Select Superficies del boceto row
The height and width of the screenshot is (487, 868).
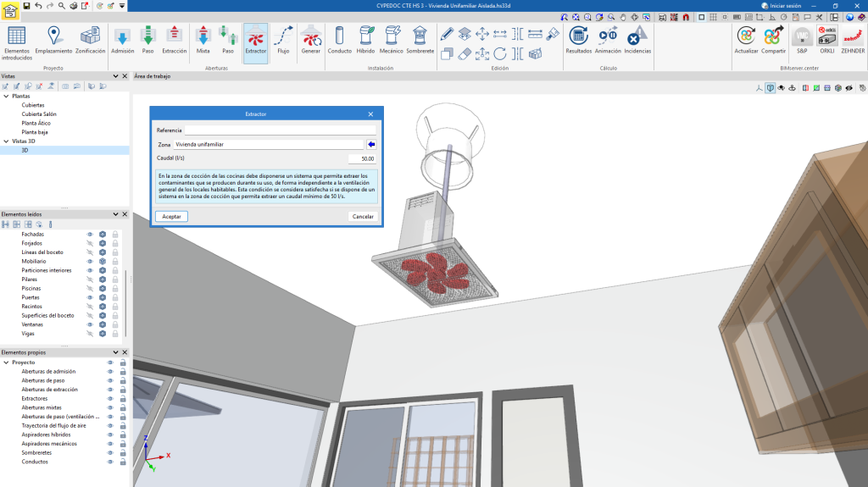[x=47, y=315]
